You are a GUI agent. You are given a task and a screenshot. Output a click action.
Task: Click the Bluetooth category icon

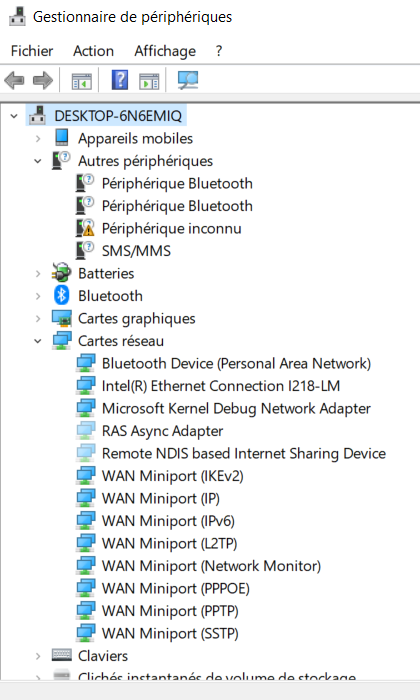click(62, 296)
